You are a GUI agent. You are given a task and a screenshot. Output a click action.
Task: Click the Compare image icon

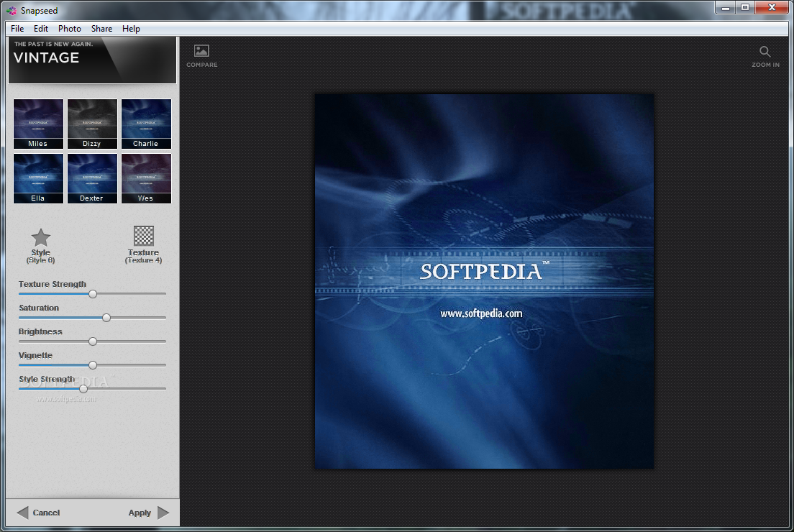201,50
